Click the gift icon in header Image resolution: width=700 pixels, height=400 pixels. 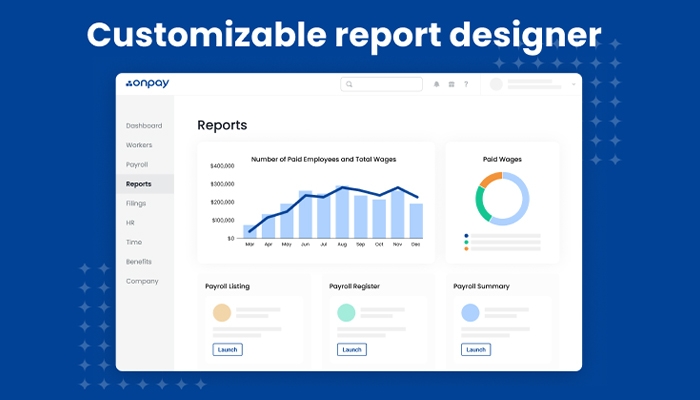(451, 85)
